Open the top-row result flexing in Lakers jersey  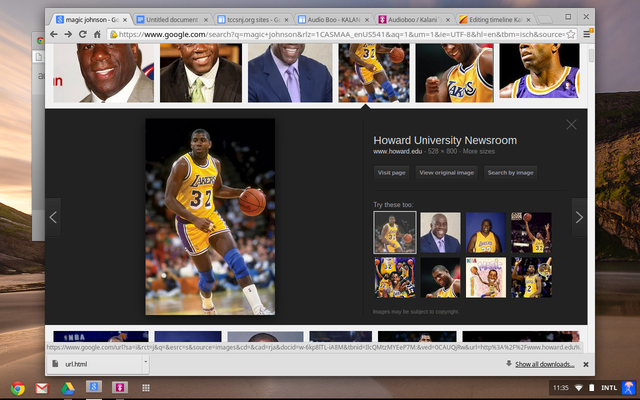[454, 73]
